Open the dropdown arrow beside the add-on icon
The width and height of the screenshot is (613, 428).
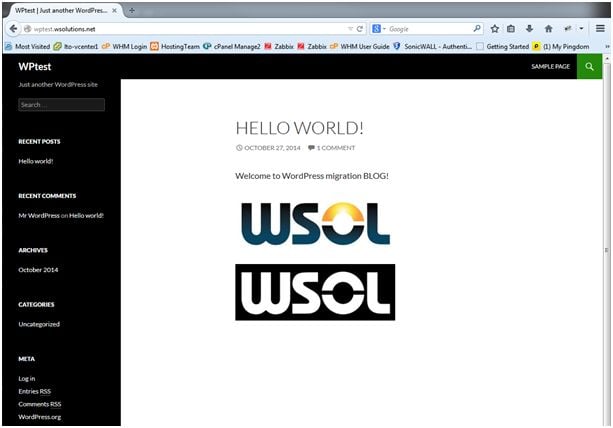[x=581, y=29]
